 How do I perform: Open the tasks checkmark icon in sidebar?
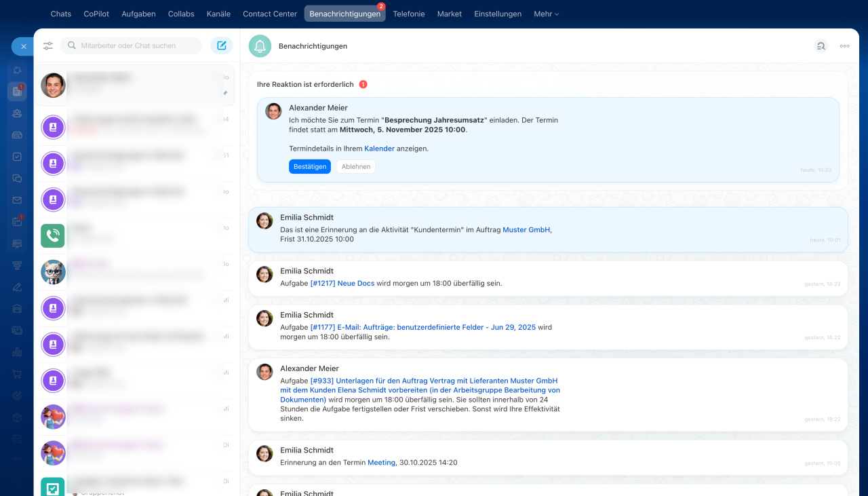[17, 157]
